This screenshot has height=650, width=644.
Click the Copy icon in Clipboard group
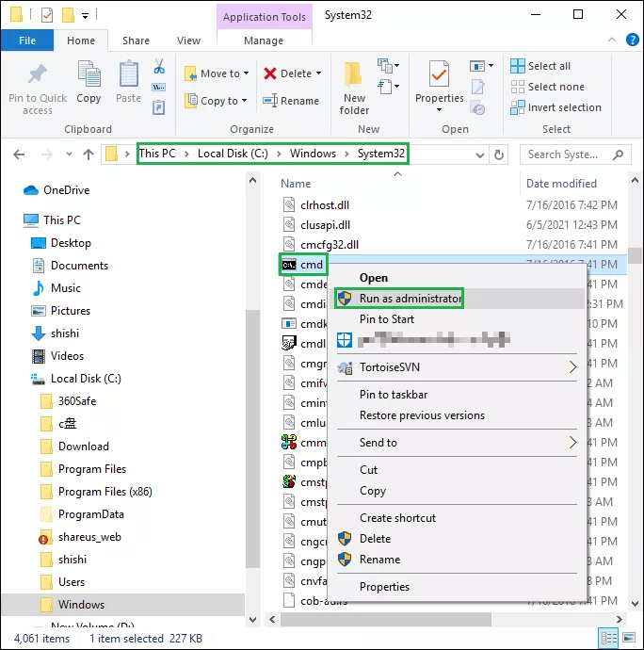click(89, 74)
